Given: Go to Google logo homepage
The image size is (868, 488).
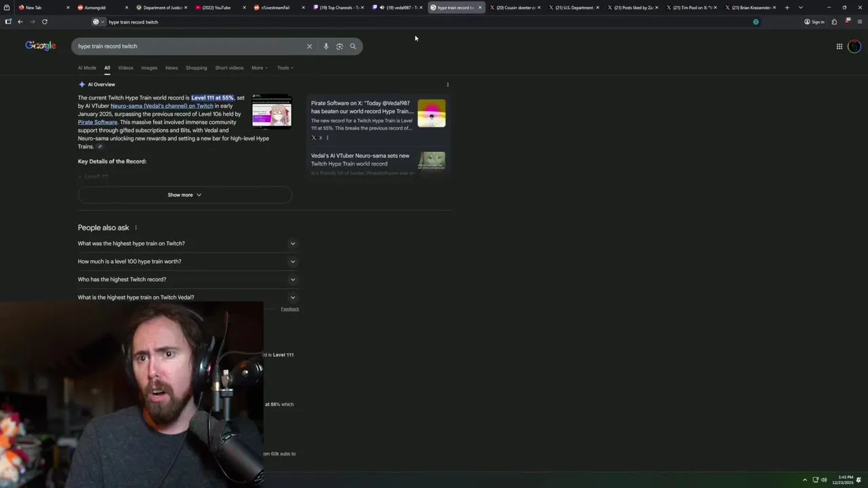Looking at the screenshot, I should pyautogui.click(x=41, y=45).
